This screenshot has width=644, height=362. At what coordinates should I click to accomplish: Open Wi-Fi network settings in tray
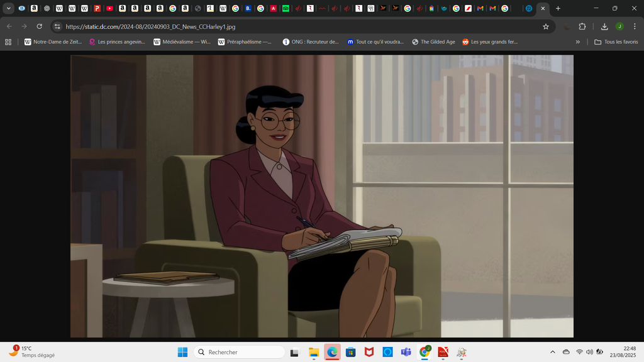click(579, 352)
